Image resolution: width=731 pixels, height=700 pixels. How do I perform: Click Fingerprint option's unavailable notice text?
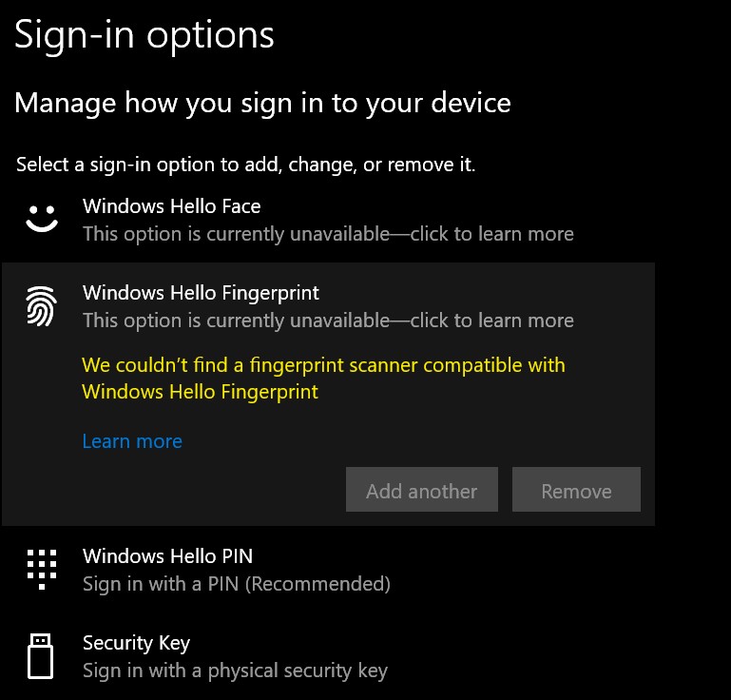(328, 321)
